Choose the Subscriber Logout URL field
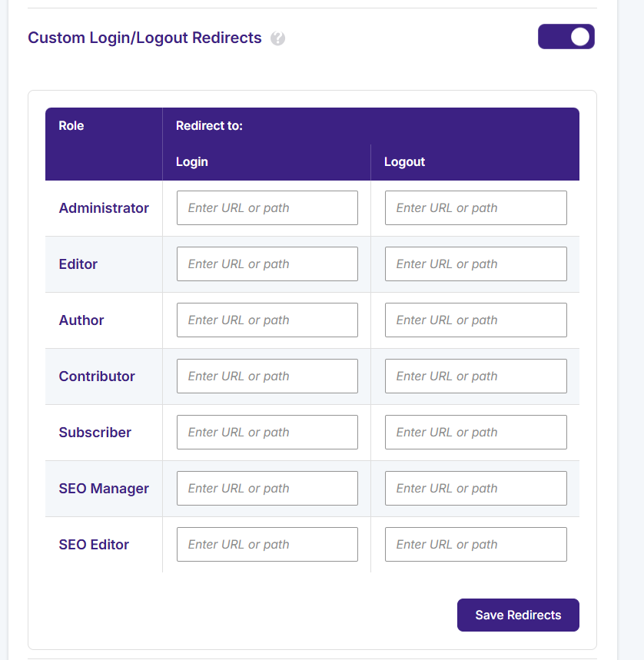The width and height of the screenshot is (644, 660). (476, 433)
